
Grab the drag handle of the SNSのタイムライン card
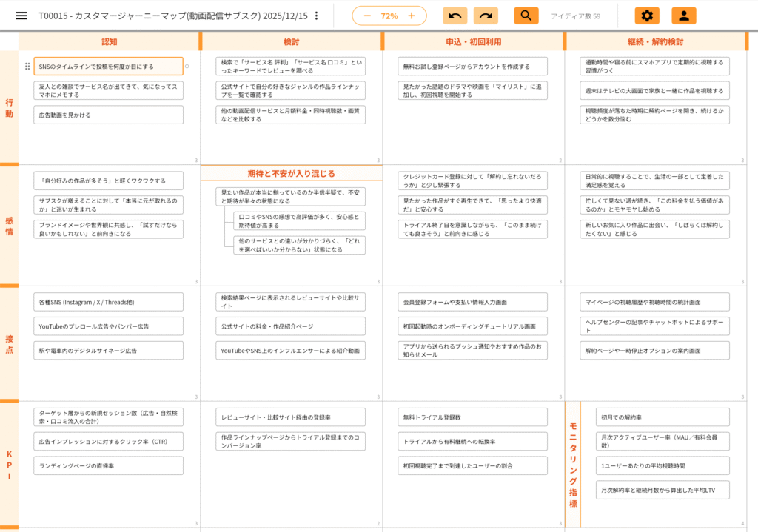click(27, 67)
